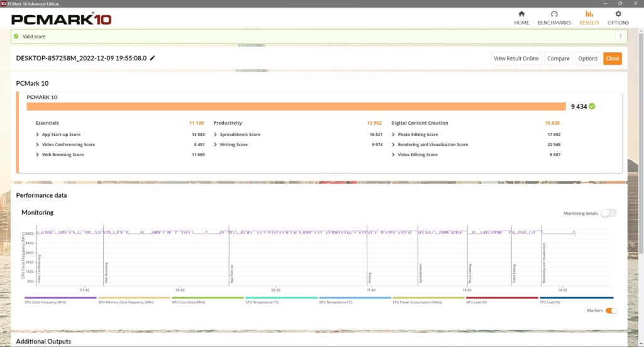The width and height of the screenshot is (644, 347).
Task: Expand the Photo Editing Score row
Action: [x=394, y=135]
